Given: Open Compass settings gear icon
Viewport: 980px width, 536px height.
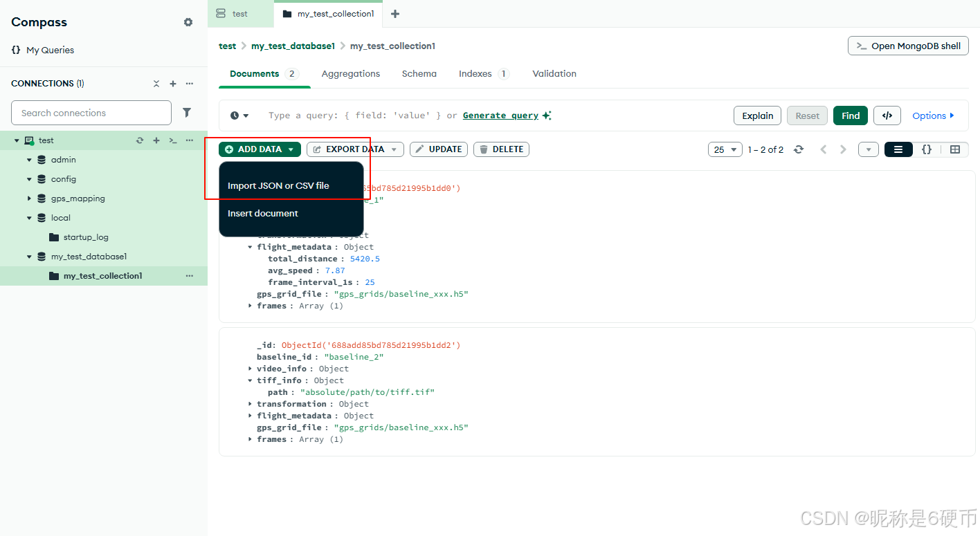Looking at the screenshot, I should point(188,22).
